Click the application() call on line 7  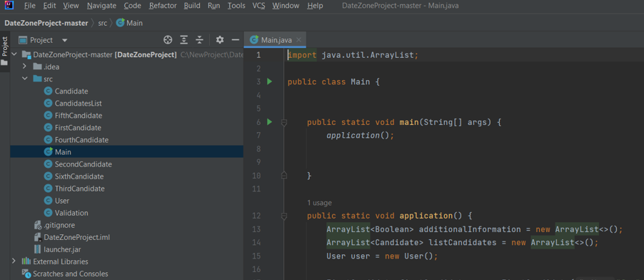pyautogui.click(x=360, y=135)
